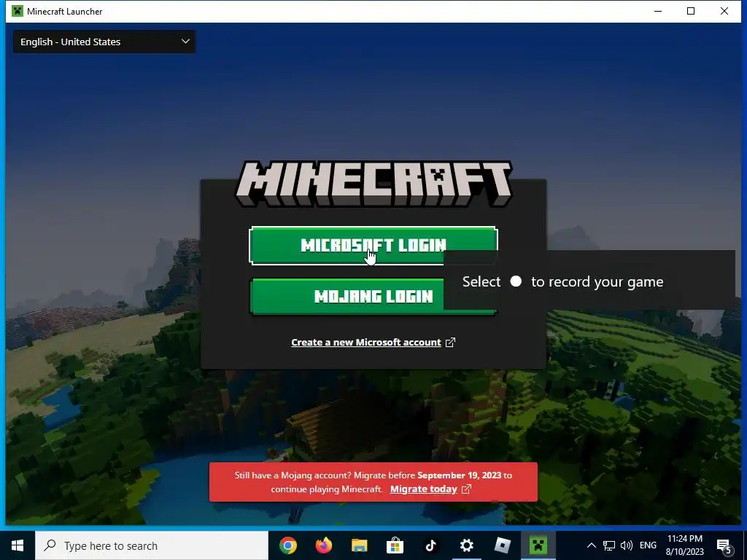Click the Type here to search box
This screenshot has width=747, height=560.
(x=152, y=545)
